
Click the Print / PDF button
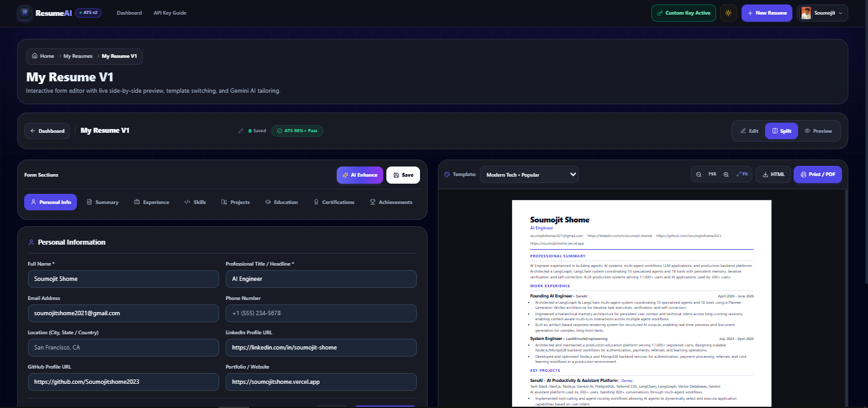[818, 174]
